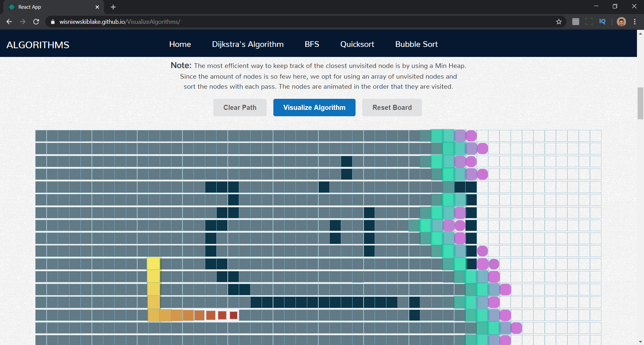644x345 pixels.
Task: Open the Chrome profile avatar
Action: point(621,22)
